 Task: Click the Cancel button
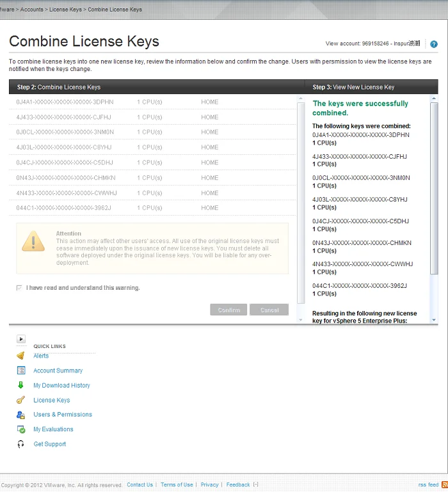click(x=269, y=310)
